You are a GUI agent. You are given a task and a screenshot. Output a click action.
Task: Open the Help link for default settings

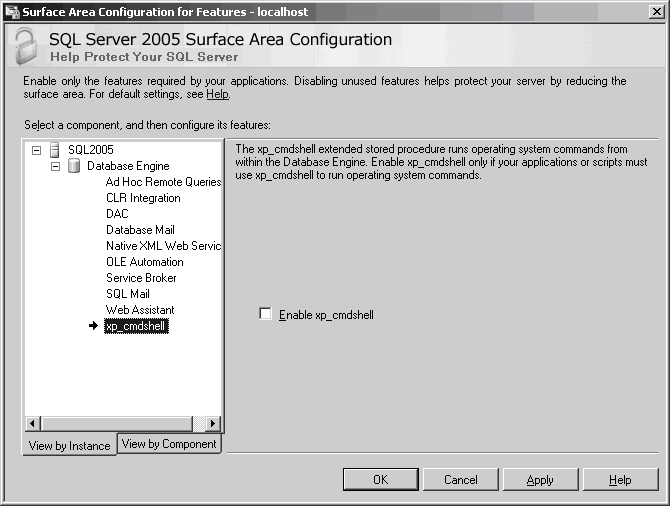pyautogui.click(x=217, y=94)
